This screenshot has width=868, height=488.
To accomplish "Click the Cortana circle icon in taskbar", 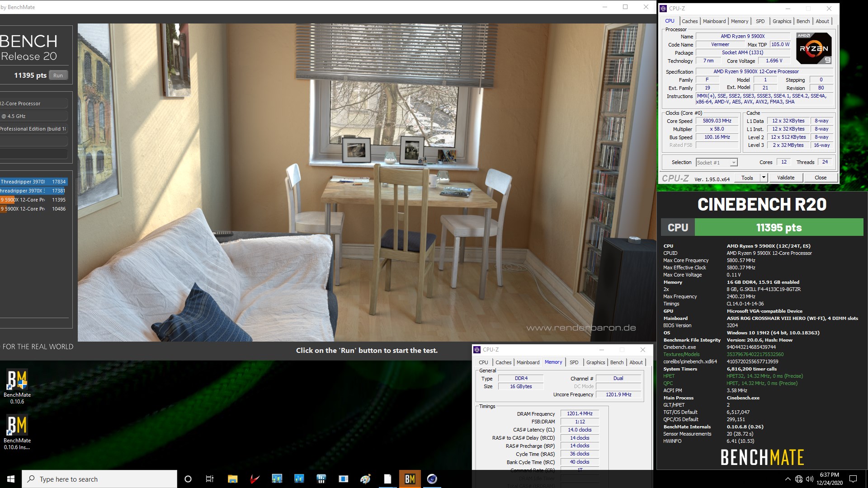I will point(188,479).
